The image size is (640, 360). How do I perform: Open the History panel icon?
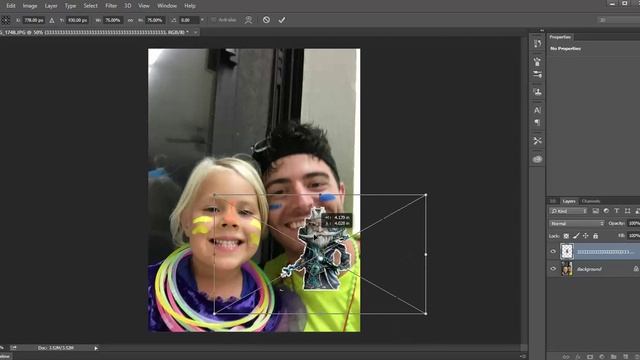(537, 44)
